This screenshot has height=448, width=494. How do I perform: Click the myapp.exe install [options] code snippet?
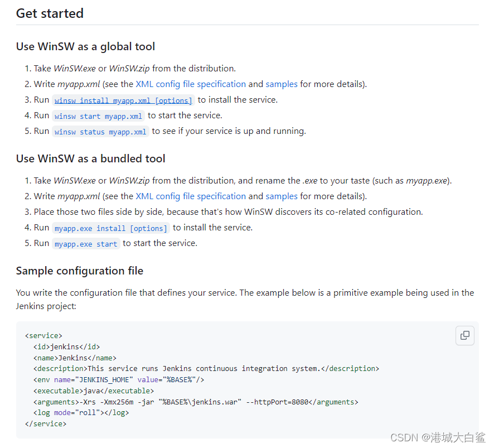pyautogui.click(x=110, y=228)
